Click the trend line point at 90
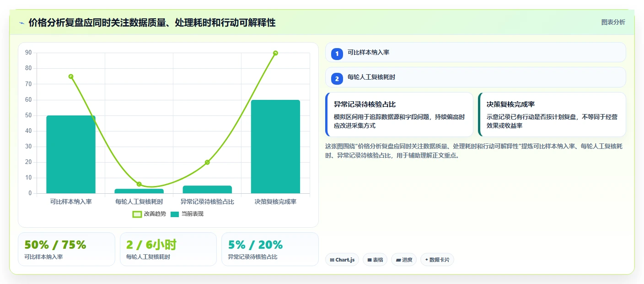644x284 pixels. click(275, 53)
